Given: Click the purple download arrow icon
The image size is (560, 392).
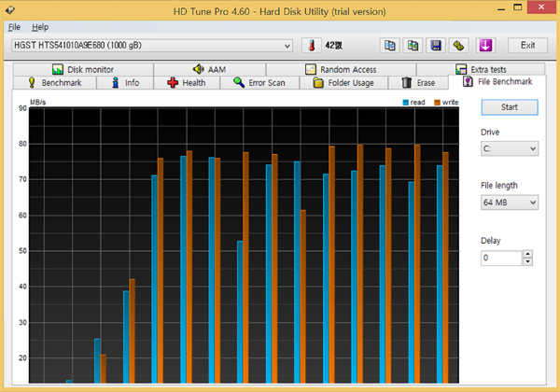Looking at the screenshot, I should [485, 46].
